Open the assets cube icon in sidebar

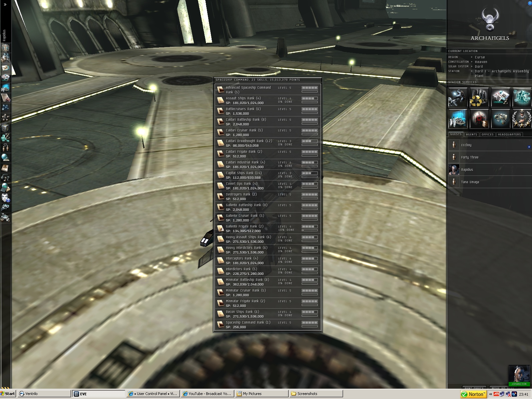(5, 128)
